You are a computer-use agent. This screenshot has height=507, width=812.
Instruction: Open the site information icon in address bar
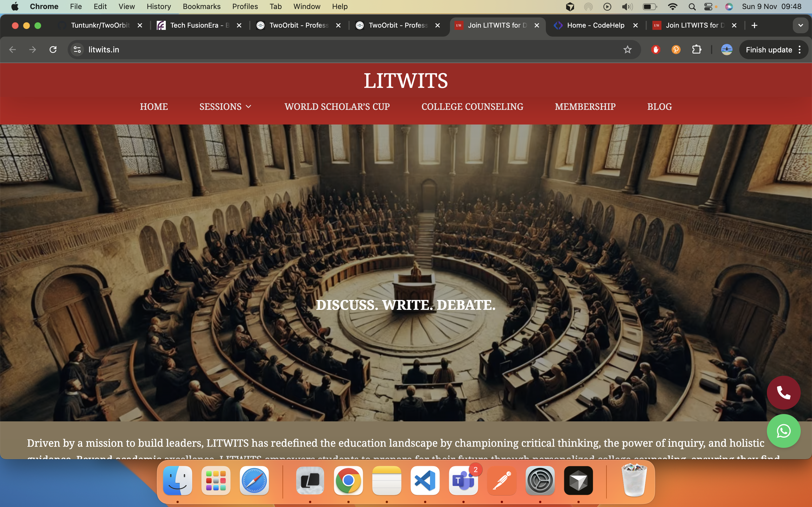point(77,49)
